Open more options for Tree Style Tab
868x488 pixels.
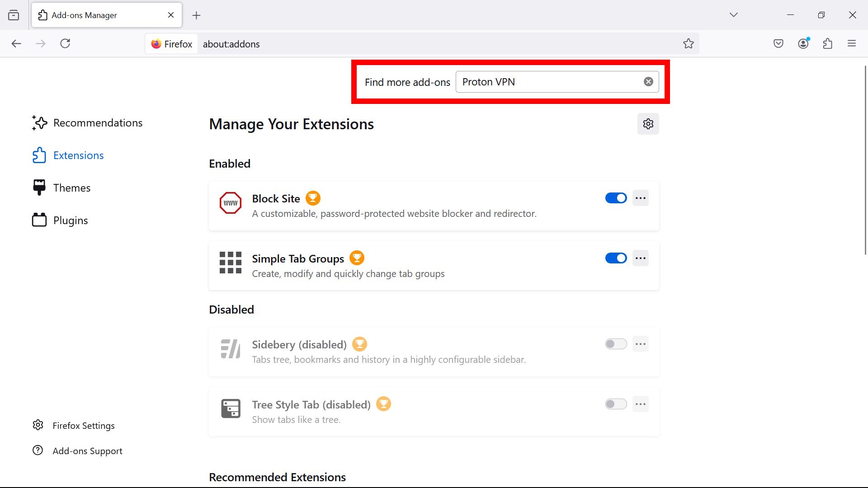640,404
